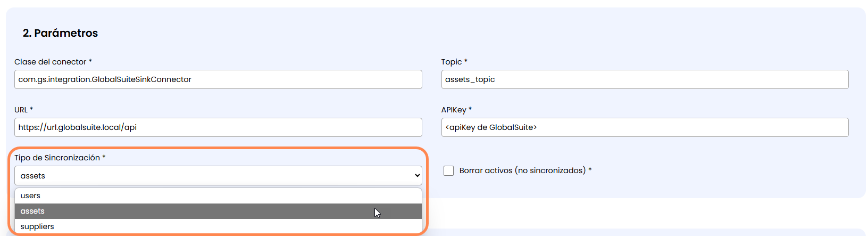Image resolution: width=868 pixels, height=236 pixels.
Task: Click the required asterisk after Borrar activos label
Action: point(590,170)
